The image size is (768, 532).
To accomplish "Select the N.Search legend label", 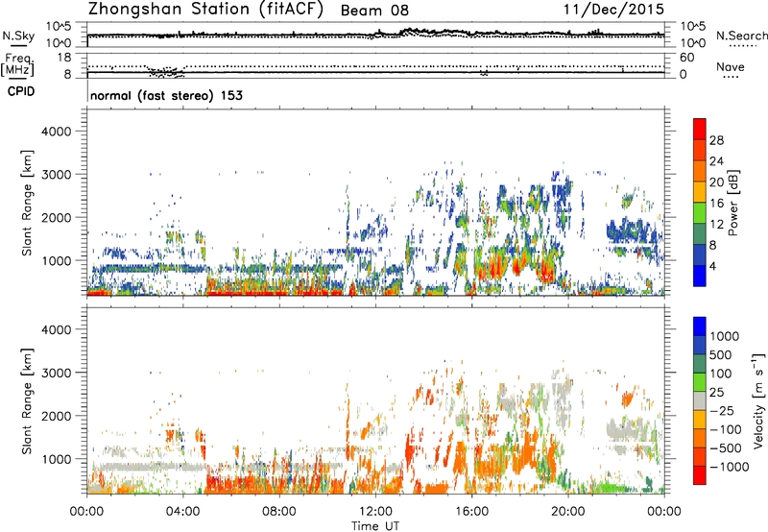I will click(x=741, y=36).
